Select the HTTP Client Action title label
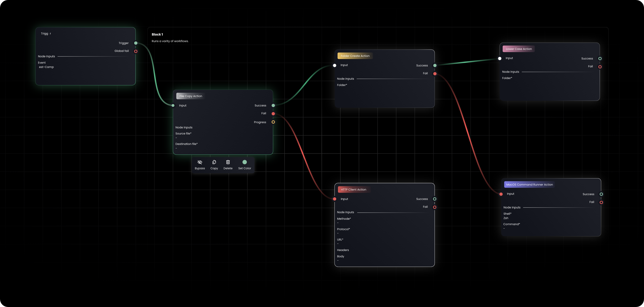The height and width of the screenshot is (307, 644). point(353,190)
